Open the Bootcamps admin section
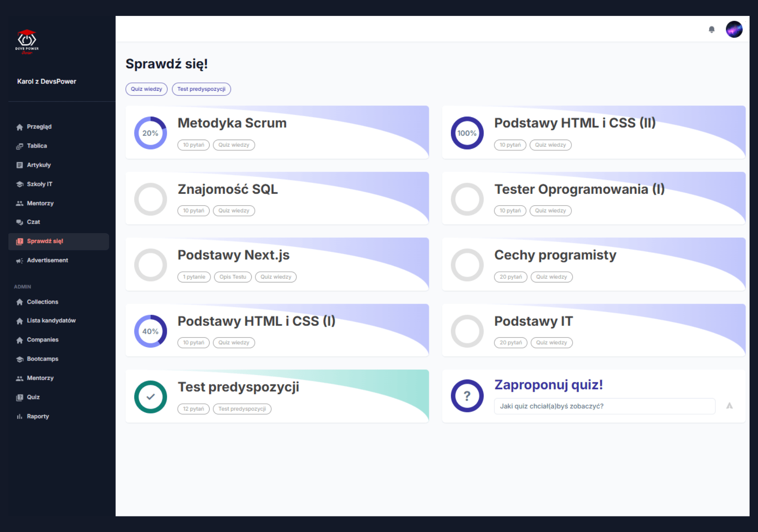 pyautogui.click(x=43, y=359)
